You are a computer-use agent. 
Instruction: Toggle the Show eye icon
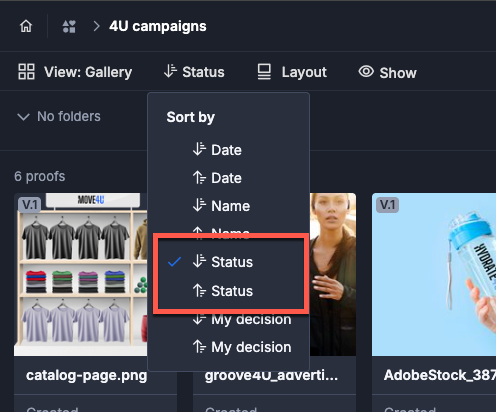click(366, 71)
